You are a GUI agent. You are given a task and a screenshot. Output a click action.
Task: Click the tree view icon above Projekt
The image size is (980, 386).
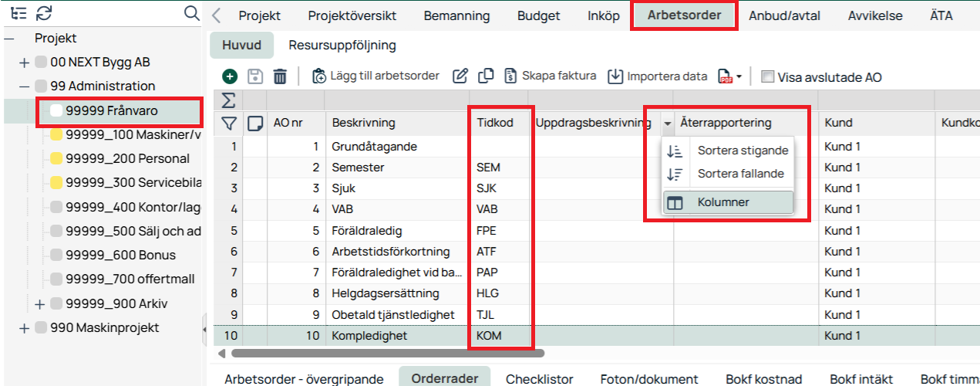click(19, 12)
